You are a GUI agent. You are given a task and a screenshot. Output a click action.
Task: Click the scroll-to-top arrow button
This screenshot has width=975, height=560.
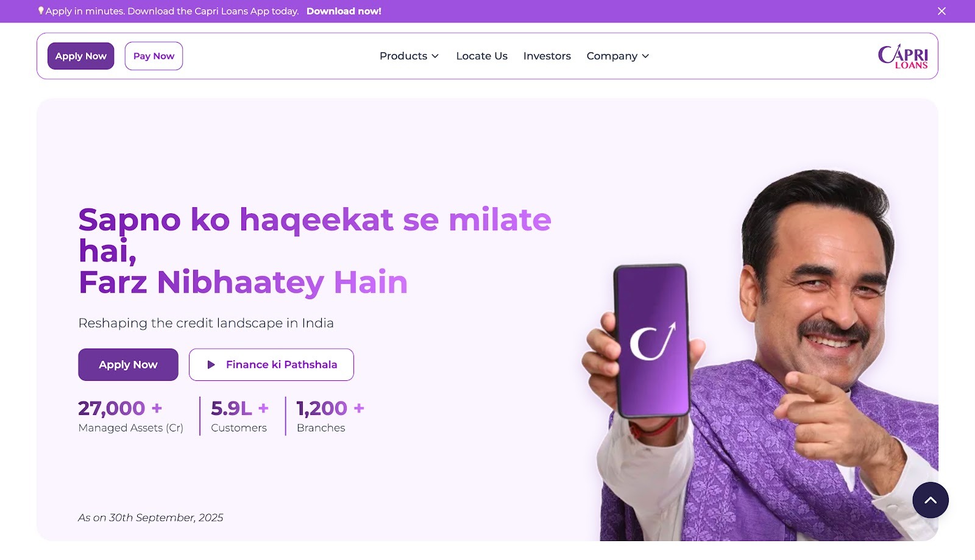point(931,500)
